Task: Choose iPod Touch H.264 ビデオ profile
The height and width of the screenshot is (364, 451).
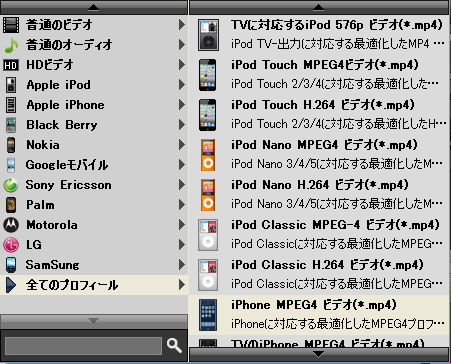Action: tap(320, 115)
